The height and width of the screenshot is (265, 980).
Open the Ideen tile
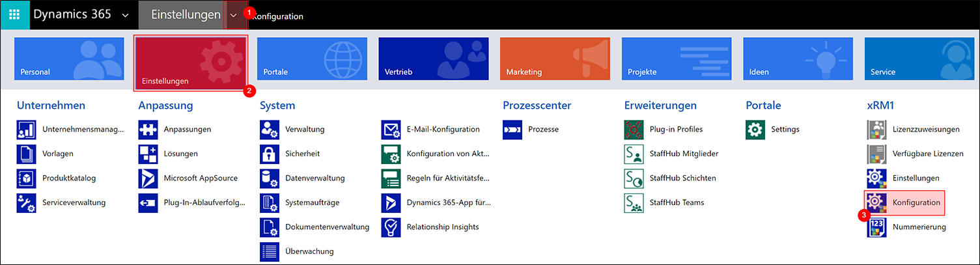(798, 59)
